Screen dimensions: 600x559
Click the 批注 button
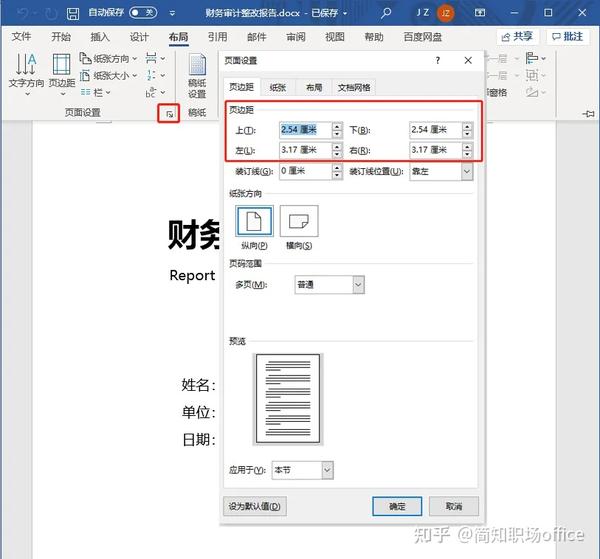[568, 37]
